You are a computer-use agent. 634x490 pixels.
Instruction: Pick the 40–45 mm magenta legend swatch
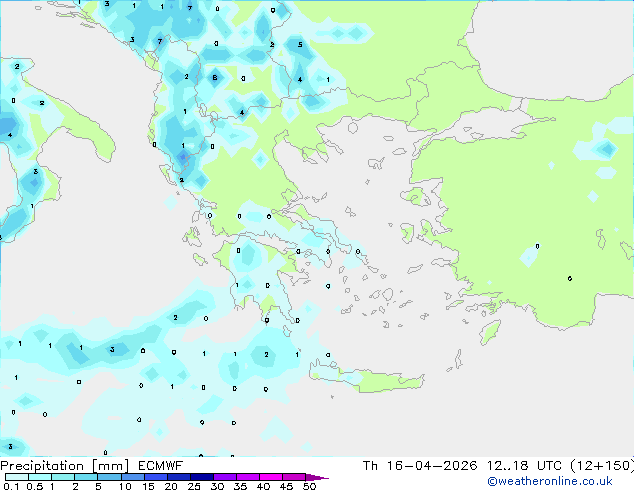coord(271,477)
